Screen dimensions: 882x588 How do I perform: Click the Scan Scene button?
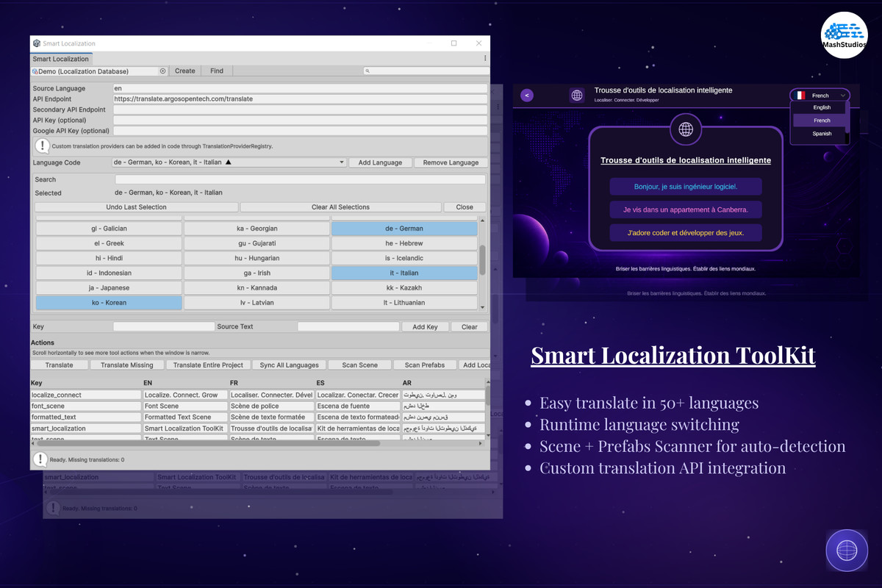tap(360, 365)
